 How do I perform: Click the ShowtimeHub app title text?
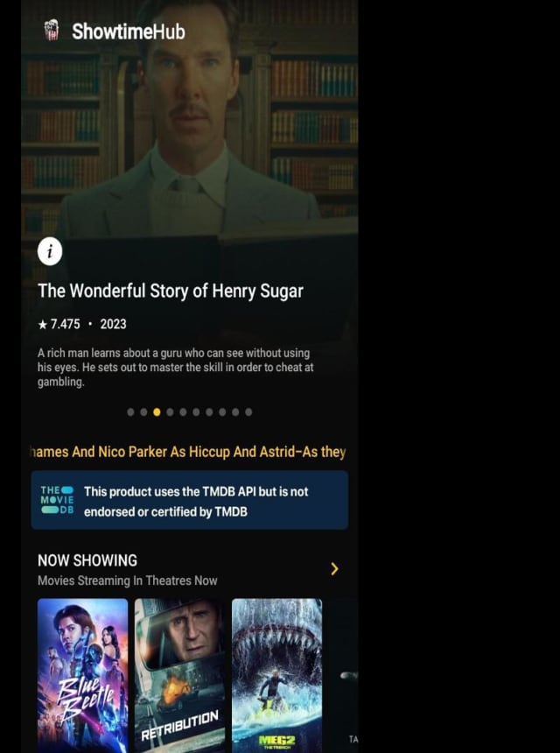tap(128, 32)
